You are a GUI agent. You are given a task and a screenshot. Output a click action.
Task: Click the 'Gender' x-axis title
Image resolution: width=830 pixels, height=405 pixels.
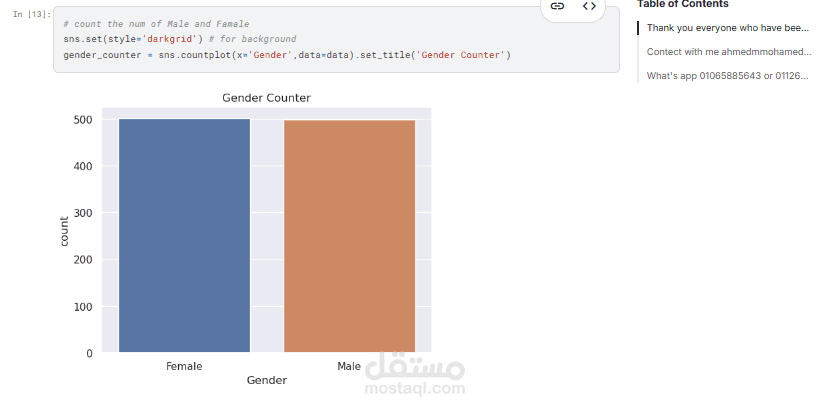tap(267, 380)
